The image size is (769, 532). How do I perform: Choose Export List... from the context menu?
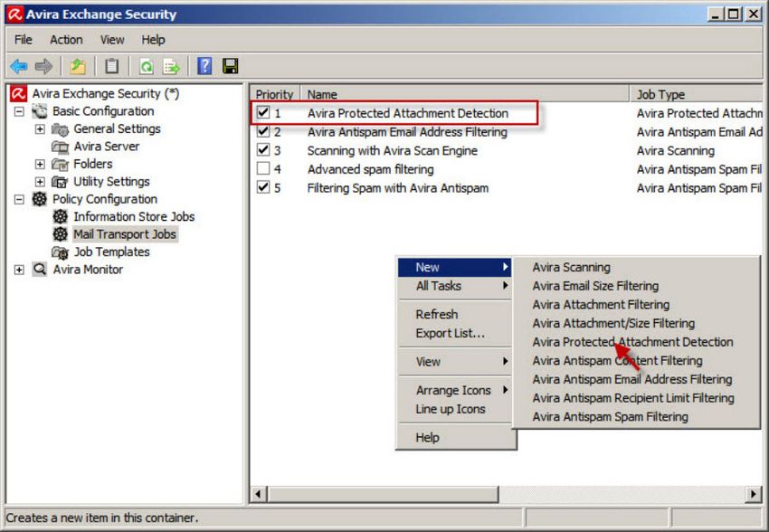click(x=455, y=334)
